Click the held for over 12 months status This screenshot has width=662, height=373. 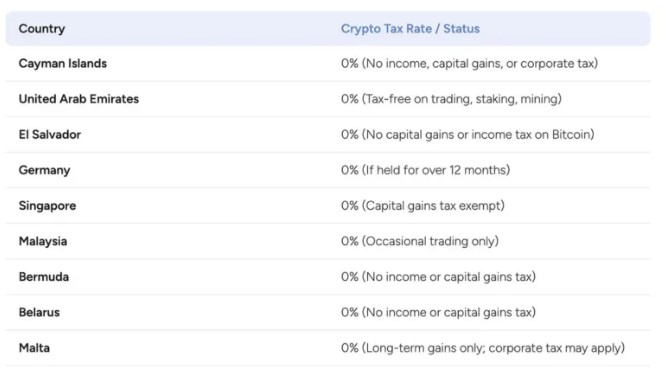pos(425,170)
